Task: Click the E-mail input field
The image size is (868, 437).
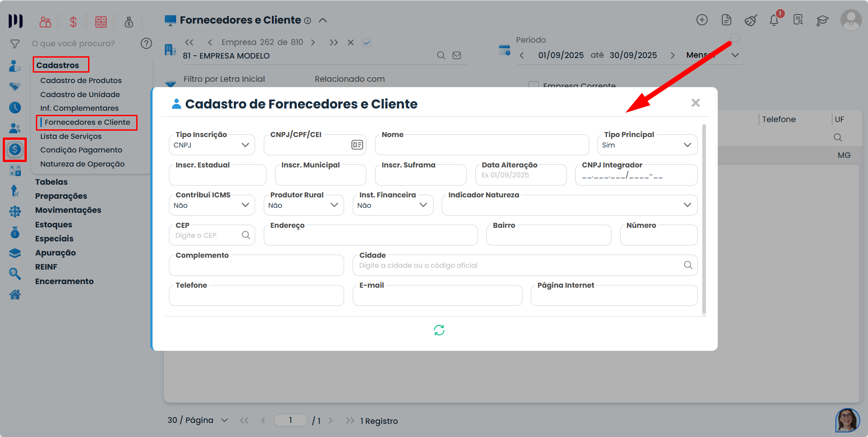Action: (x=438, y=295)
